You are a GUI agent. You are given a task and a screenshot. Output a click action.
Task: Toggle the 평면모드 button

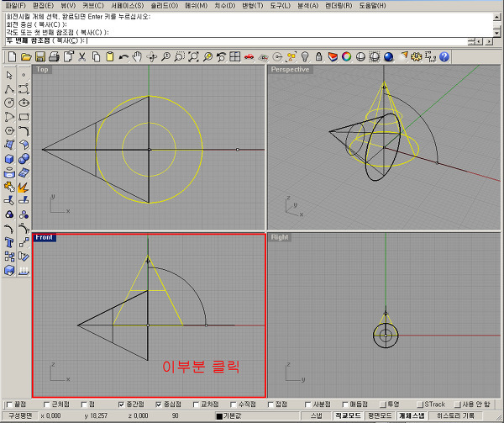pyautogui.click(x=380, y=415)
